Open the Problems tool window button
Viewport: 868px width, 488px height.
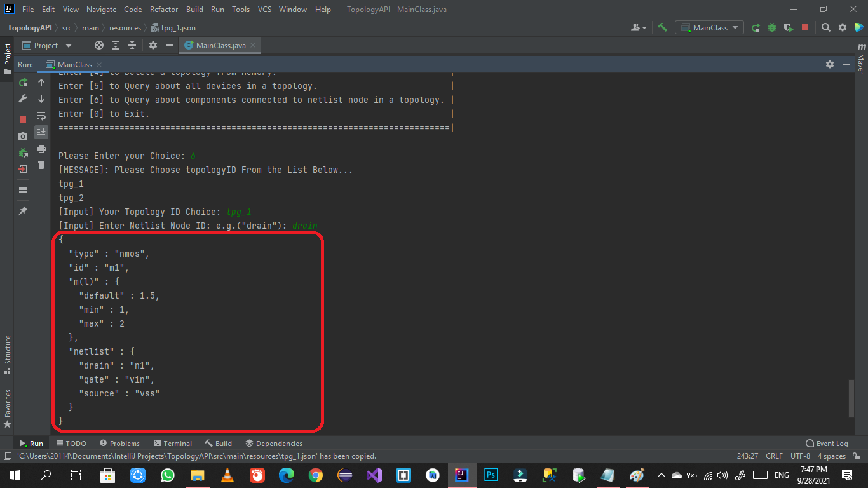point(118,444)
